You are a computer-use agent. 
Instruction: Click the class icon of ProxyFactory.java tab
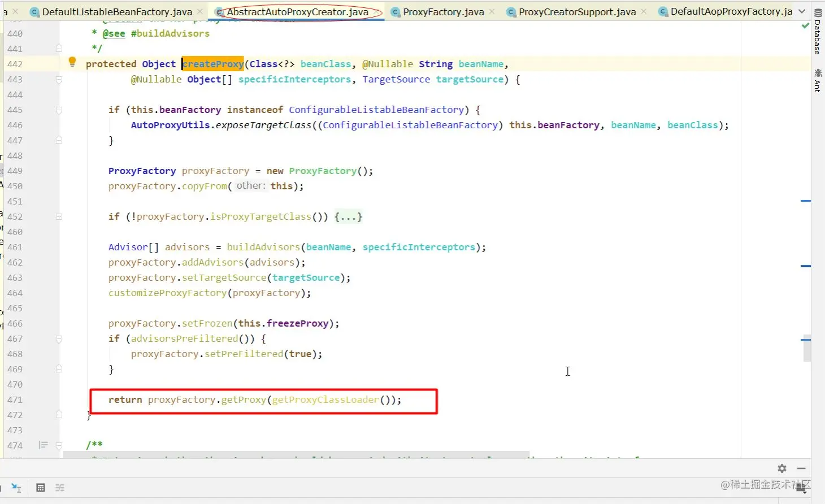396,12
